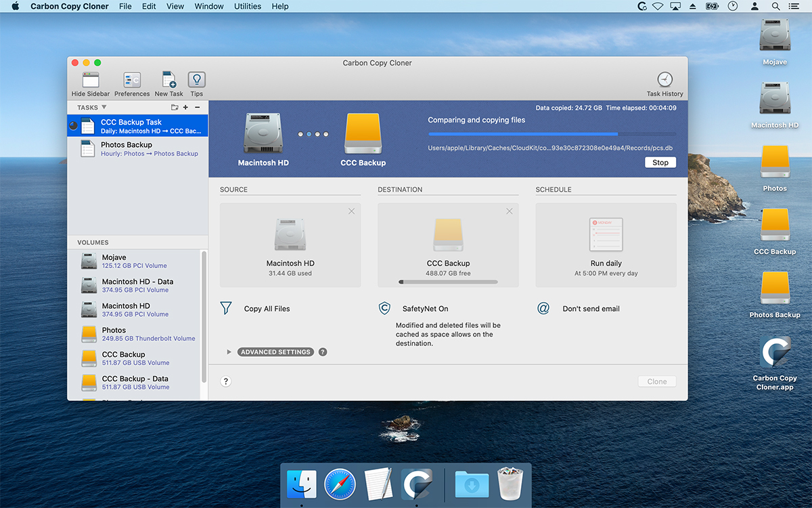
Task: Open the Trash in the Dock
Action: pos(510,485)
